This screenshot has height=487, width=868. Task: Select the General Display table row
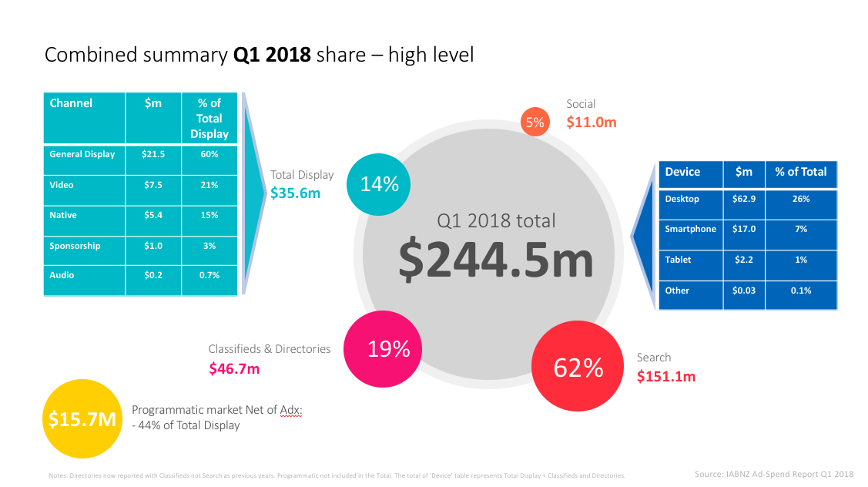[x=141, y=160]
